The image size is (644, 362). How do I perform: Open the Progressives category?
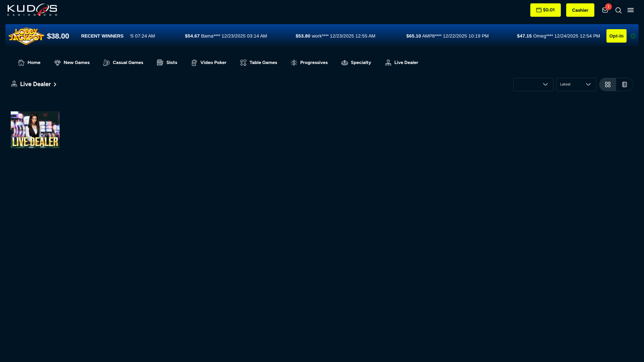[x=309, y=63]
